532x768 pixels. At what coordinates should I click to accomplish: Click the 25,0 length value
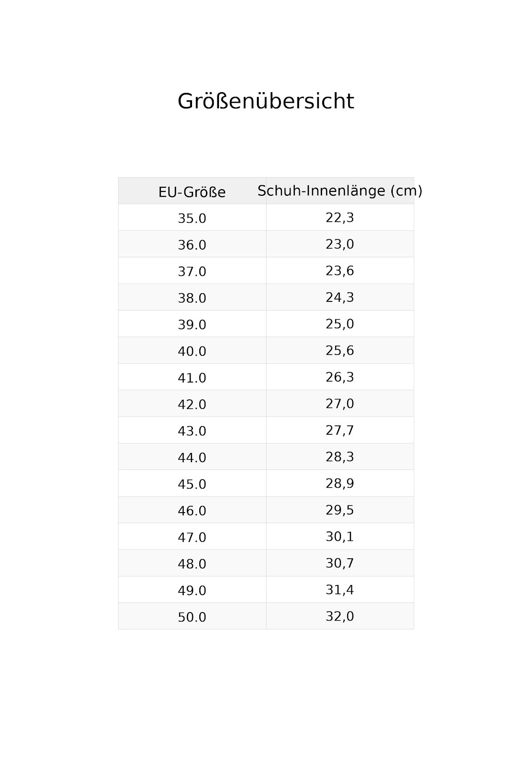pyautogui.click(x=340, y=324)
